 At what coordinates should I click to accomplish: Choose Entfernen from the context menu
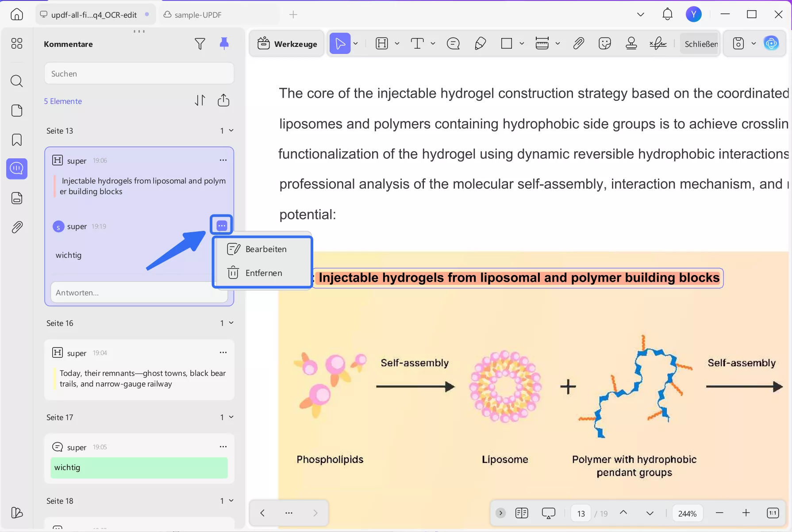click(263, 273)
